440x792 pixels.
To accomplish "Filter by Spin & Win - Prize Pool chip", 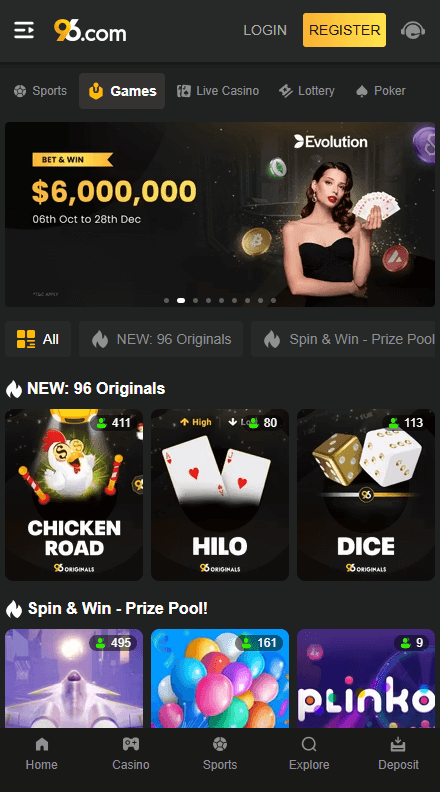I will coord(343,339).
